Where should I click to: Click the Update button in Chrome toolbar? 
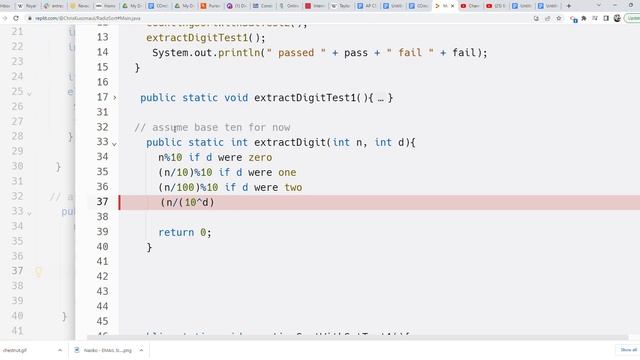pos(632,18)
